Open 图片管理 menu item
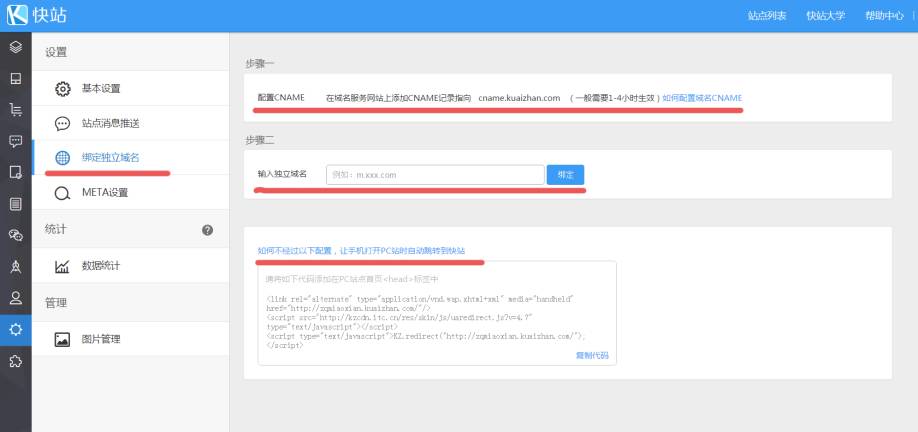918x432 pixels. pos(131,339)
